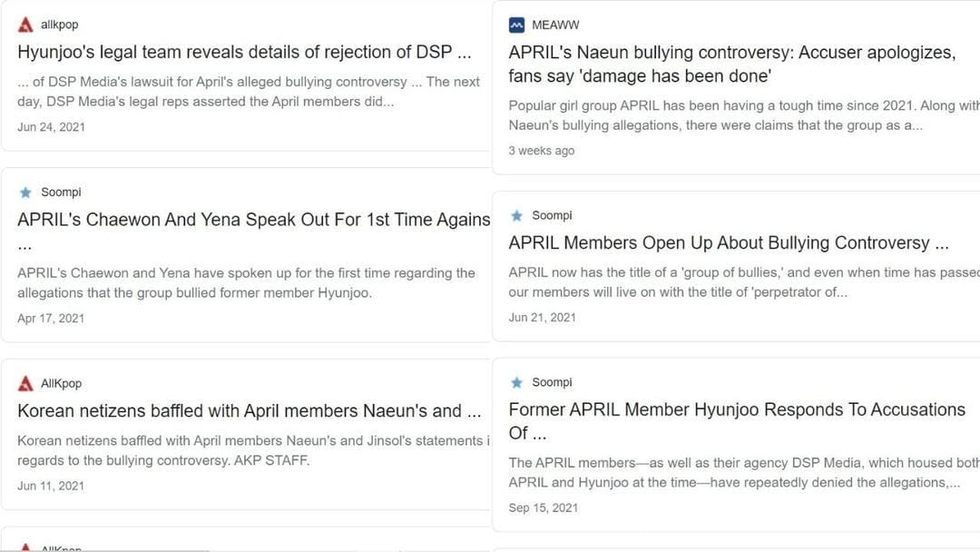Click the MEAWW wordmark label
Image resolution: width=980 pixels, height=552 pixels.
click(556, 25)
